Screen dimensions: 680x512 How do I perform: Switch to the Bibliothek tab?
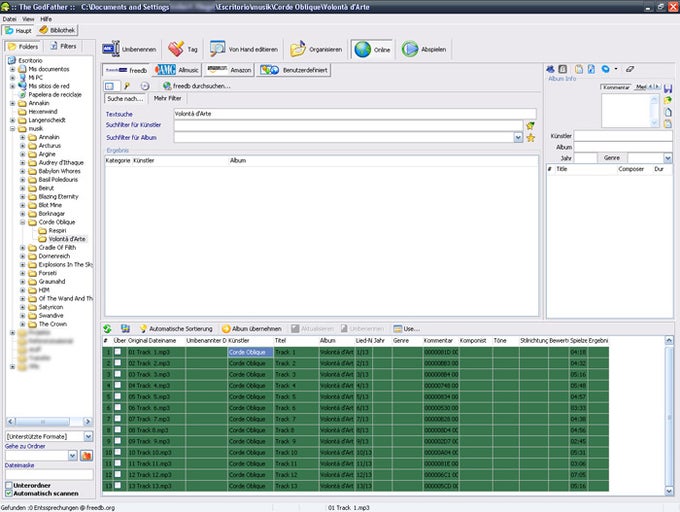pos(57,30)
